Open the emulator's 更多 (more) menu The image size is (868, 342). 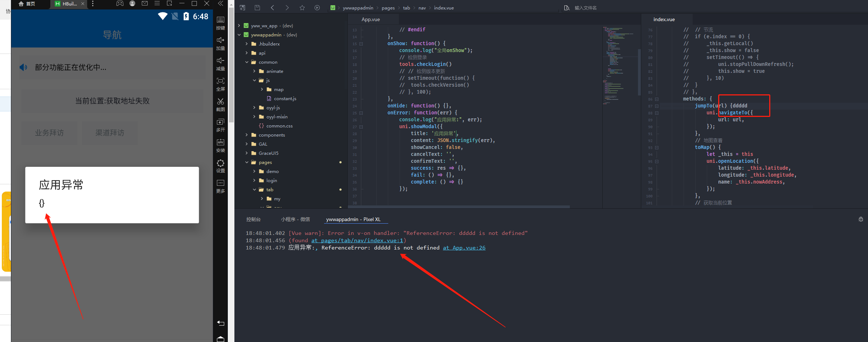pyautogui.click(x=221, y=186)
